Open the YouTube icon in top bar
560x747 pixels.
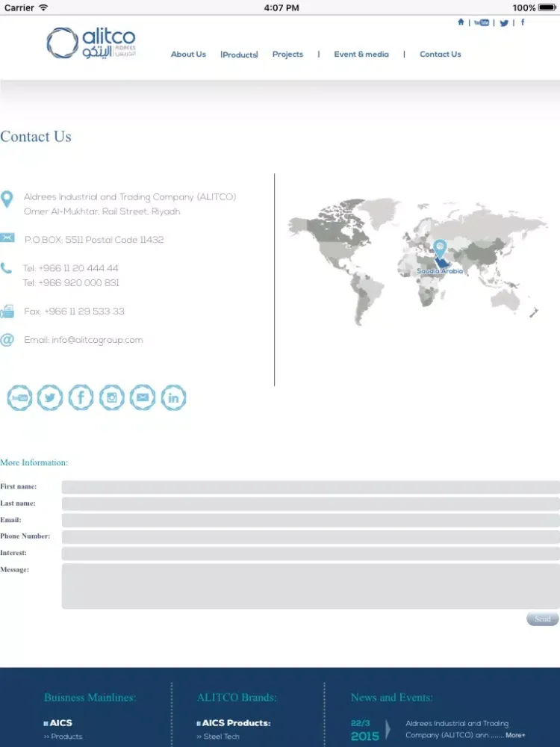[482, 22]
